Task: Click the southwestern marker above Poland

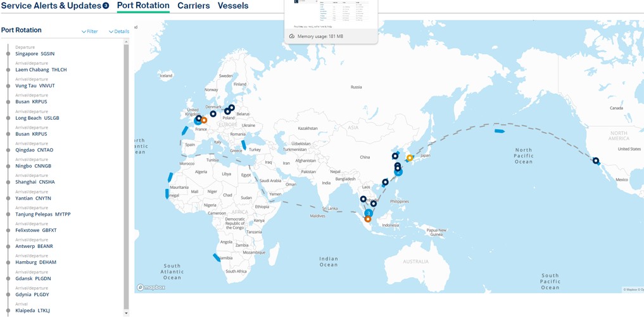Action: point(227,112)
